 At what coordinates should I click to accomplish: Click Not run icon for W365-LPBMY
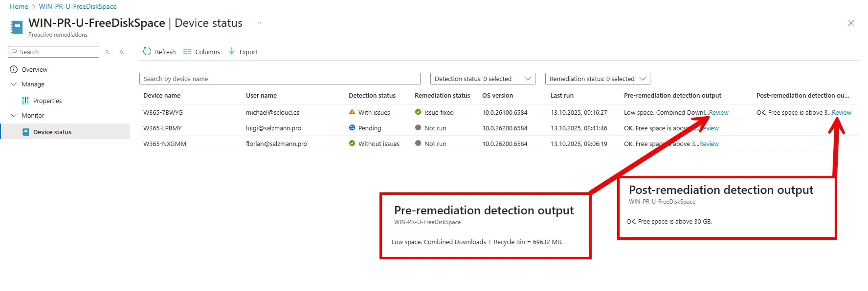pyautogui.click(x=418, y=127)
